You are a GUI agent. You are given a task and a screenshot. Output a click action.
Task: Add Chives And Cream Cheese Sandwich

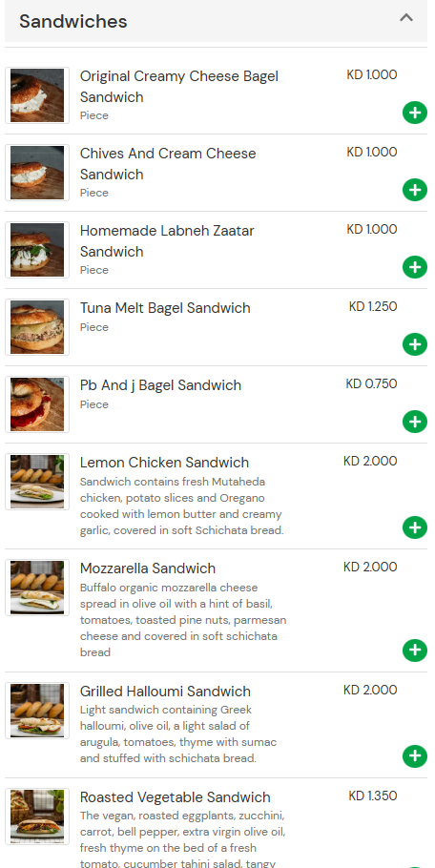pyautogui.click(x=415, y=190)
